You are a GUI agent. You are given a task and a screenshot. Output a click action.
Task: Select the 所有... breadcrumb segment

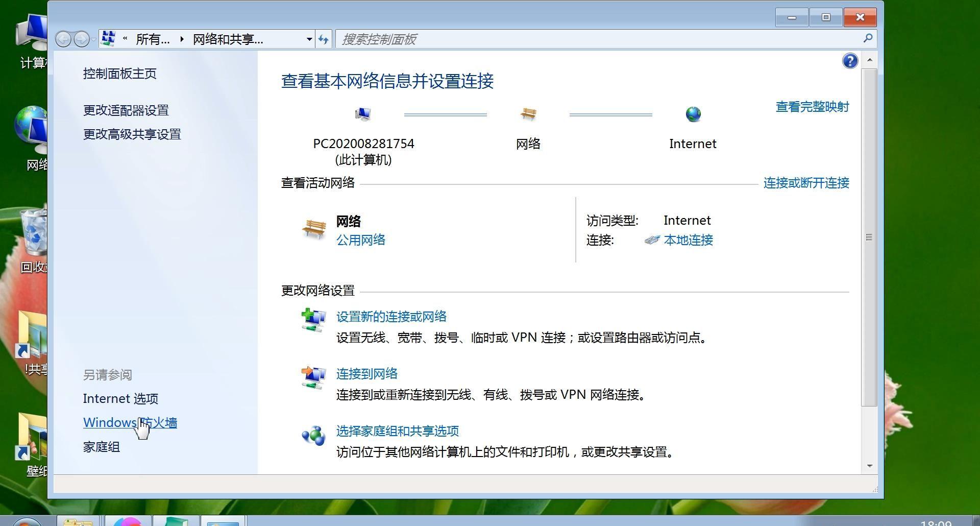[x=153, y=39]
